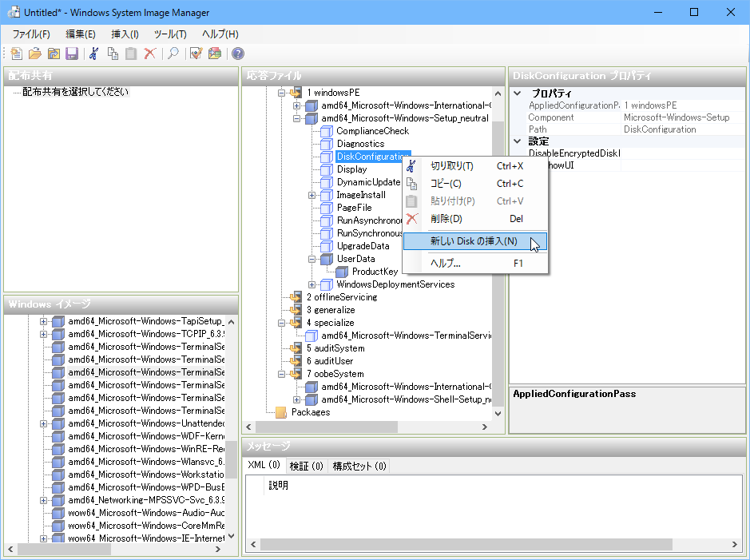The height and width of the screenshot is (560, 750).
Task: Click Windows image pane's horizontal scroll-right arrow
Action: pyautogui.click(x=218, y=550)
